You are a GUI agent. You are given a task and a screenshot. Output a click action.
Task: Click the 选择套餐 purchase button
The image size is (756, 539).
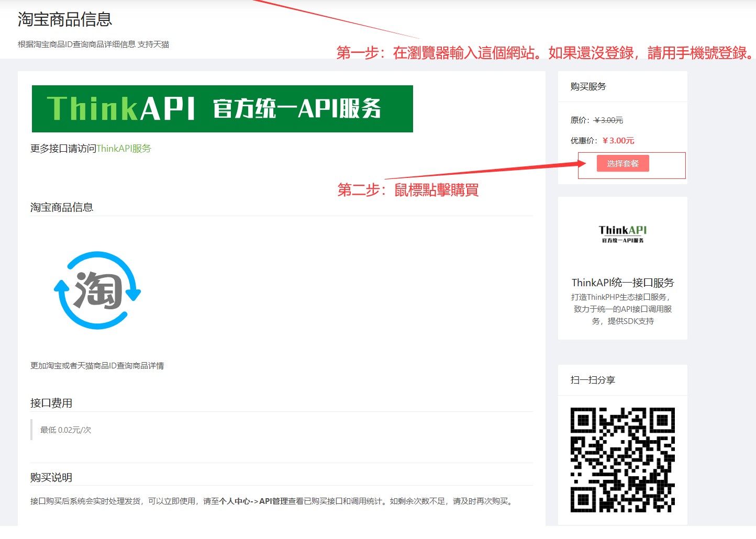pyautogui.click(x=622, y=163)
